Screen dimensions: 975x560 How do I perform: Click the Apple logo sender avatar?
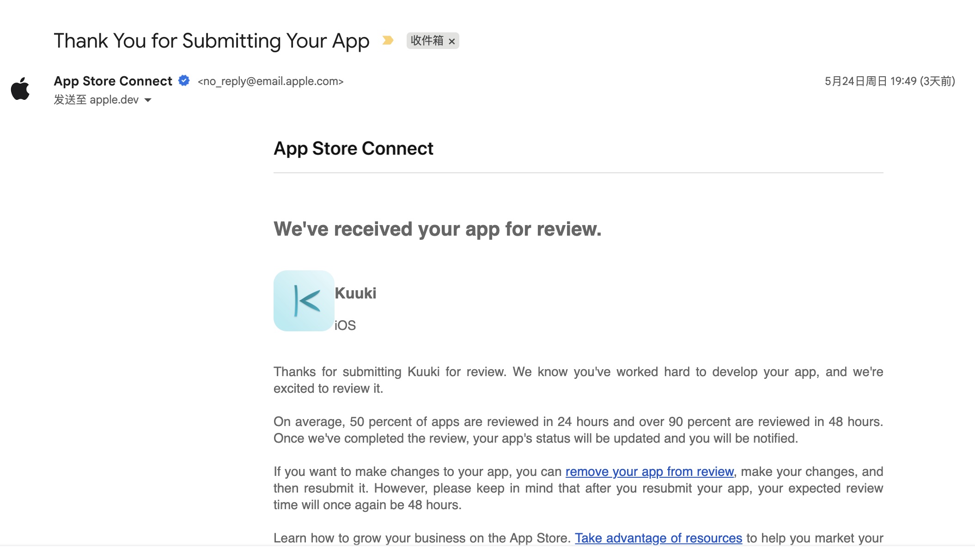point(20,89)
